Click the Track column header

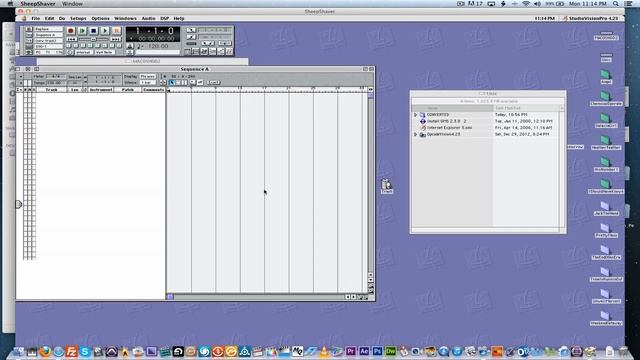[51, 89]
